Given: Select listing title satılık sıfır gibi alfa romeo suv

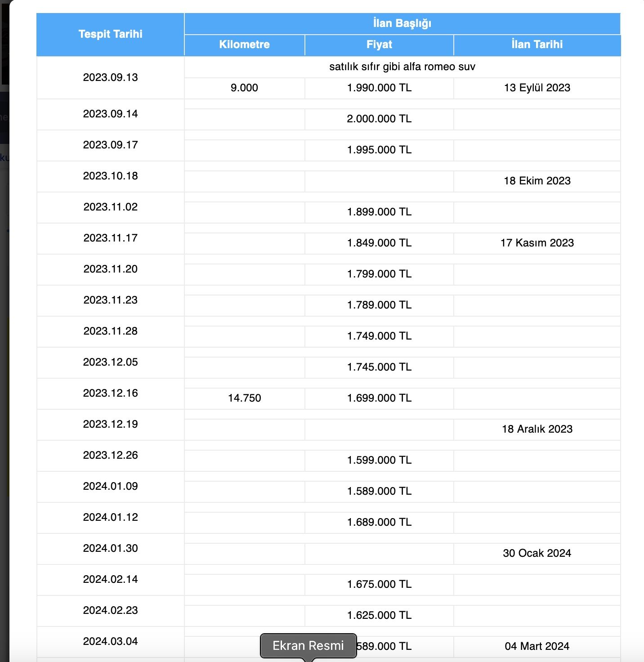Looking at the screenshot, I should (x=402, y=67).
